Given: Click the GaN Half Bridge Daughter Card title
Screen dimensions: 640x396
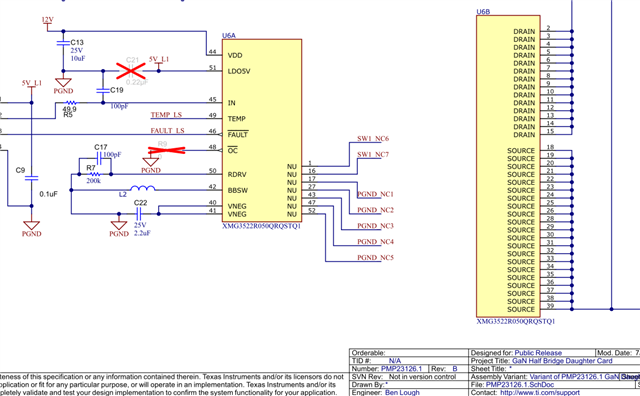Looking at the screenshot, I should tap(562, 360).
